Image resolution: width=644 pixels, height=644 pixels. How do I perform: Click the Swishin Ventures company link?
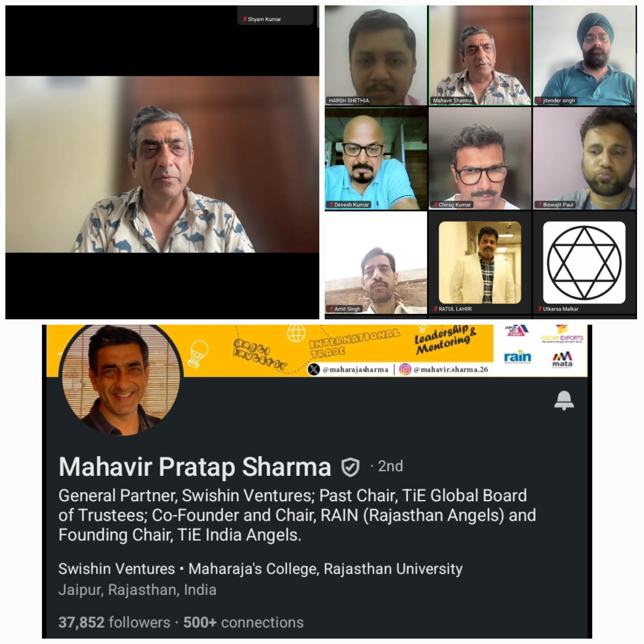[x=117, y=569]
